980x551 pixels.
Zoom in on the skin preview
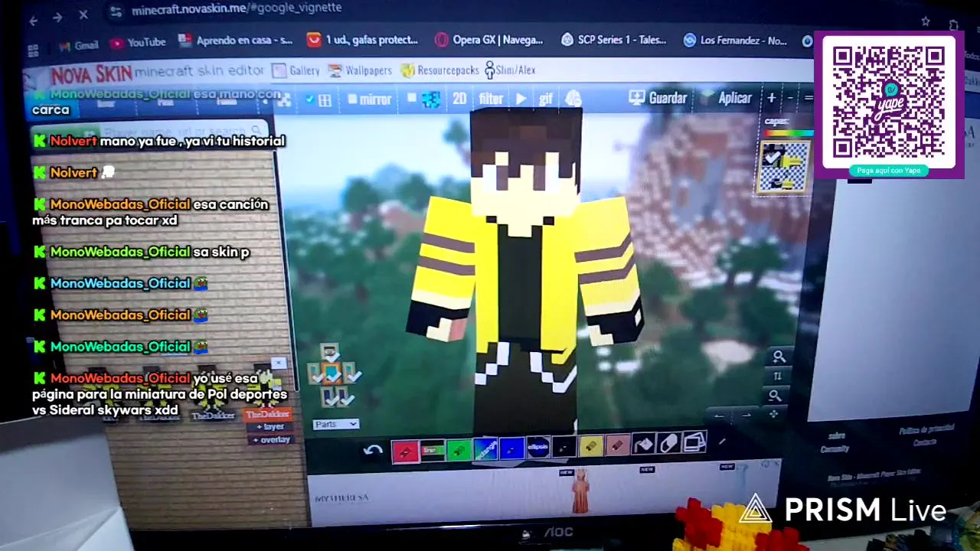[779, 357]
